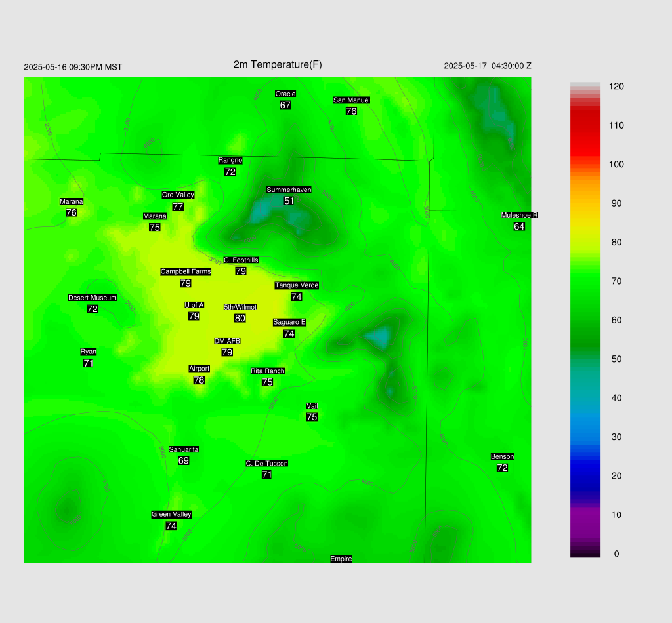
Task: Select the Green Valley station label
Action: pos(171,514)
